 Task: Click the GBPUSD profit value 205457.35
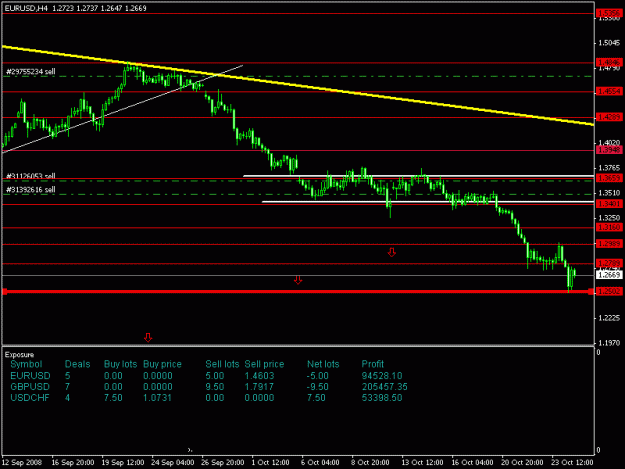pyautogui.click(x=385, y=387)
